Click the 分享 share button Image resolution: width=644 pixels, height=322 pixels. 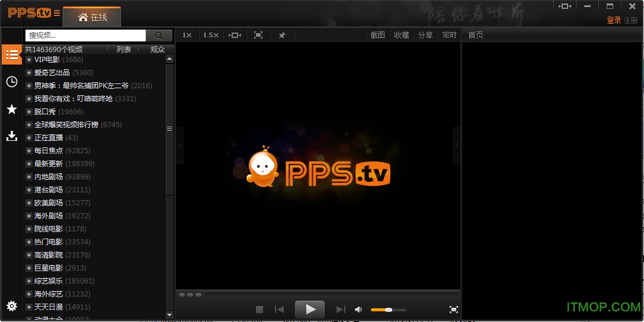coord(425,36)
